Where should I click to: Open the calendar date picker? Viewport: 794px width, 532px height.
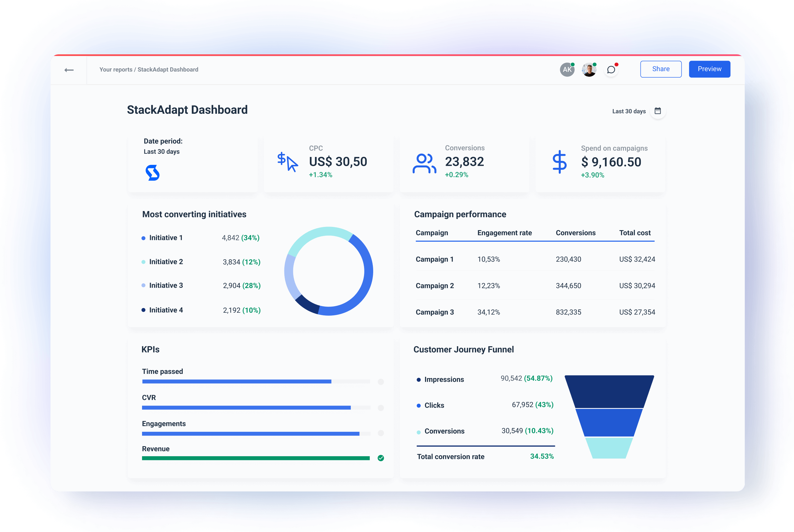(x=658, y=111)
